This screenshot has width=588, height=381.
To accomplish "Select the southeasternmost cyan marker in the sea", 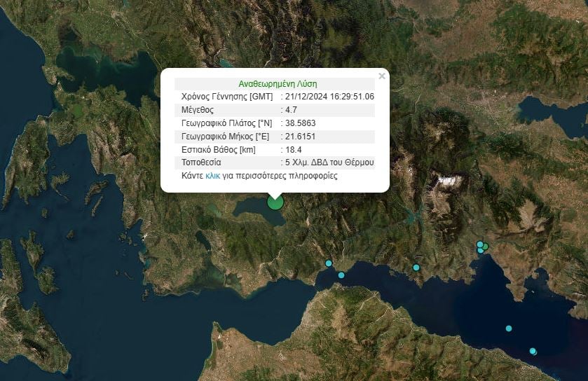I will 533,351.
